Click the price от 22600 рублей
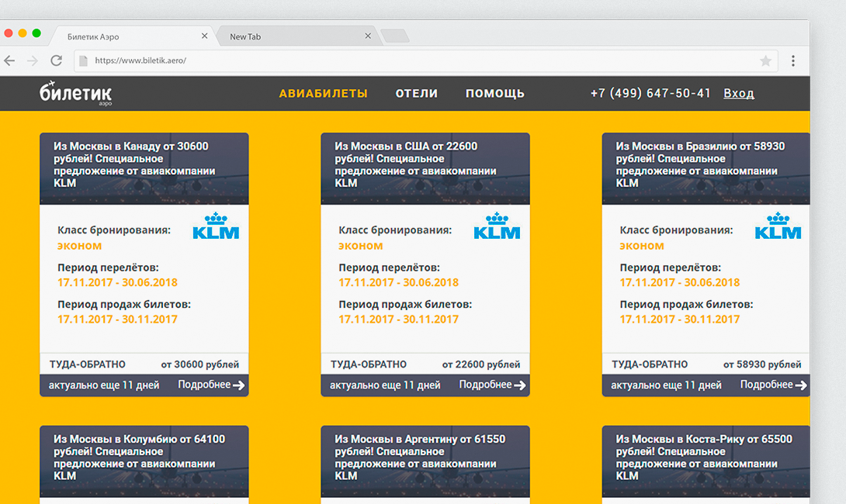 click(x=481, y=364)
